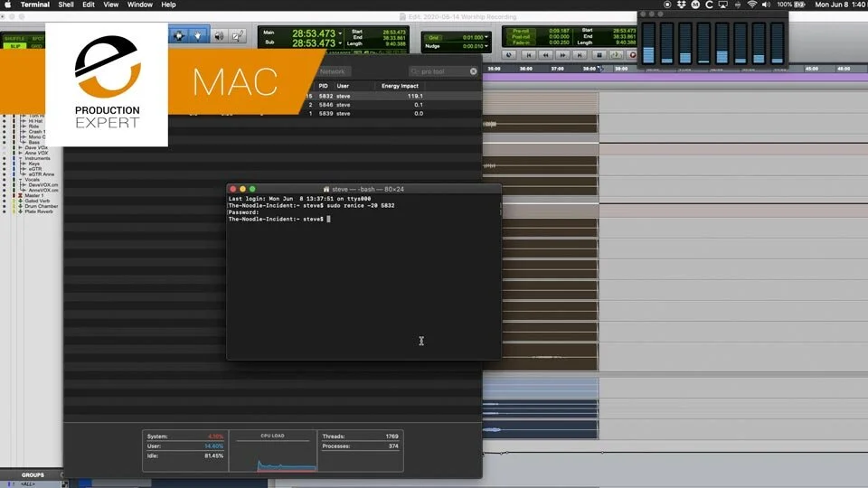
Task: Click the Dropbox menu bar icon
Action: click(682, 5)
